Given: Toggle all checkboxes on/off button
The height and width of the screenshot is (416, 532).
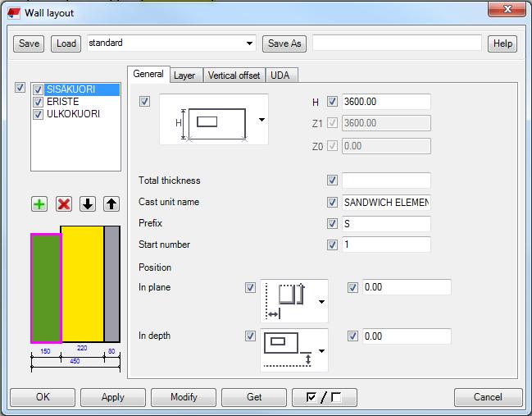Looking at the screenshot, I should pos(325,397).
